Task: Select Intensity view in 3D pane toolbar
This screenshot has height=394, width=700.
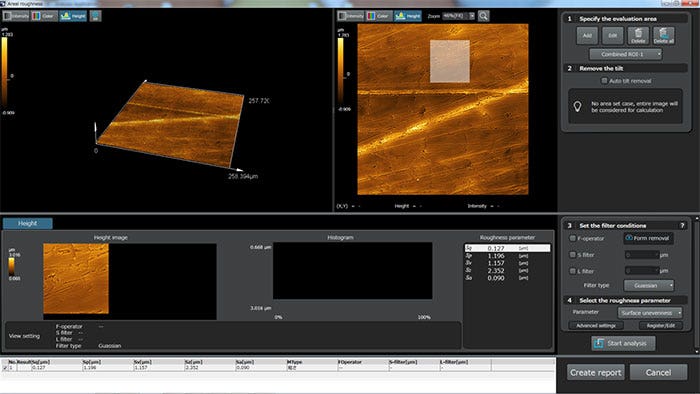Action: (16, 16)
